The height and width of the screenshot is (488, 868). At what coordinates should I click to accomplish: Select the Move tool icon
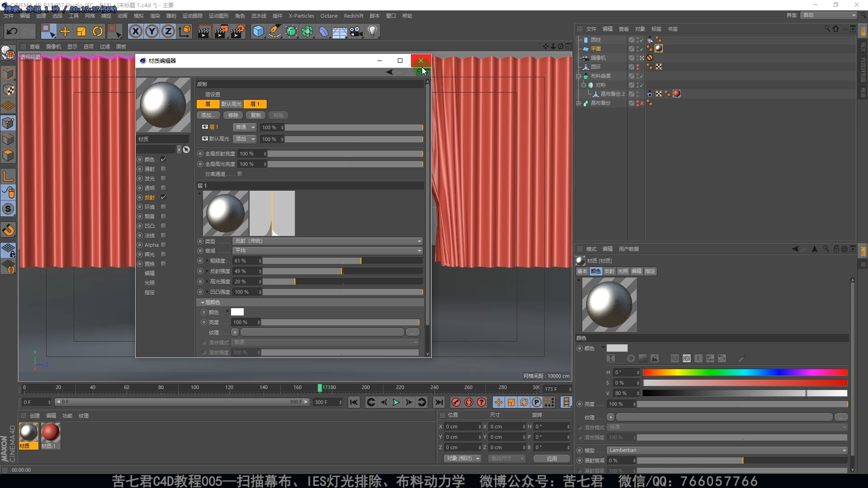[x=65, y=31]
